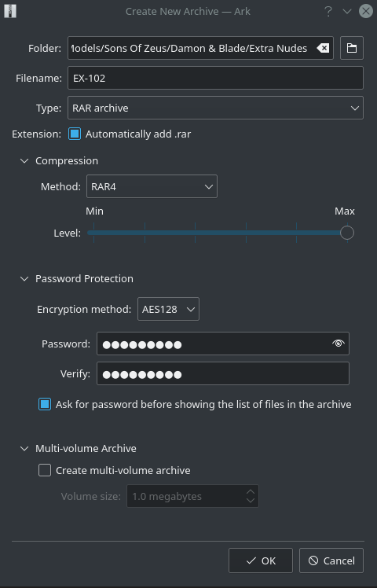377x588 pixels.
Task: Close the Create New Archive dialog
Action: pos(366,11)
